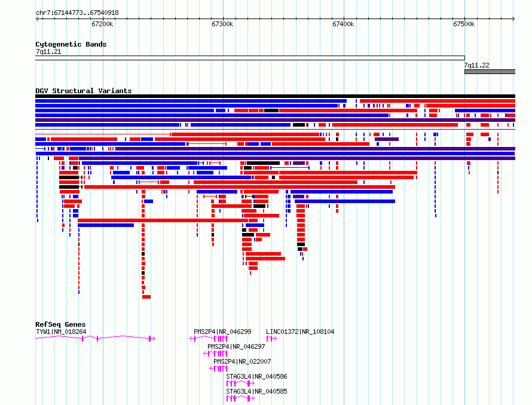
Task: Click the 7q11.21 band label
Action: tap(48, 51)
